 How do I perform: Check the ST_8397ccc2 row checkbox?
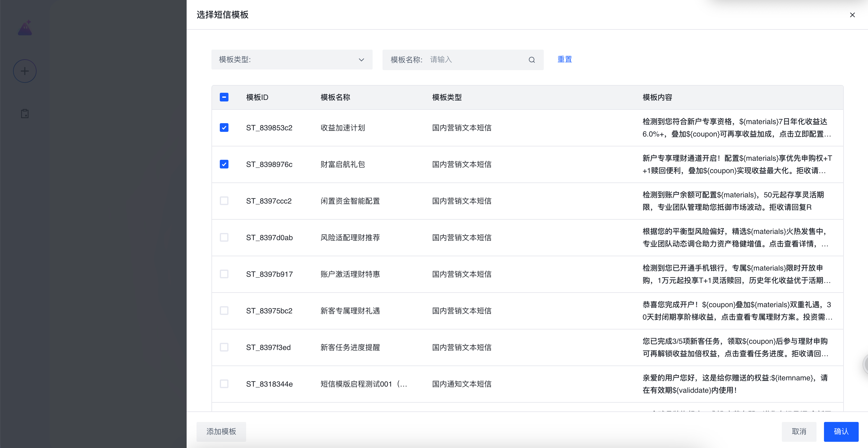[224, 201]
